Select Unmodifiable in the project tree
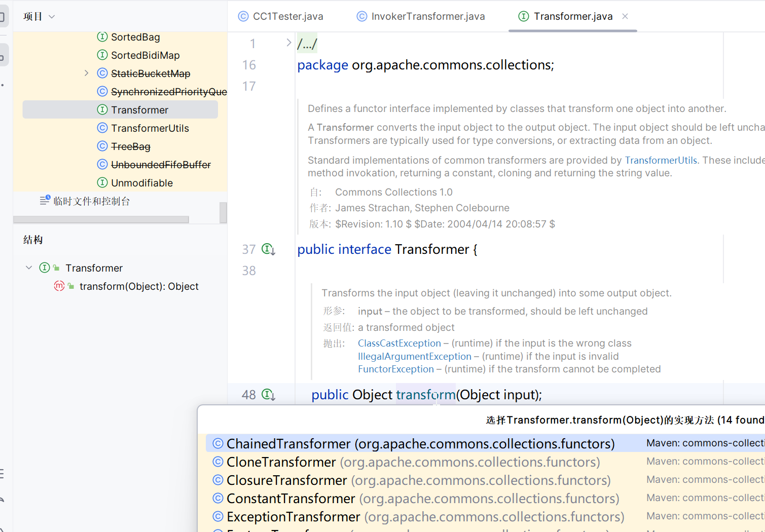The image size is (765, 532). (x=141, y=183)
